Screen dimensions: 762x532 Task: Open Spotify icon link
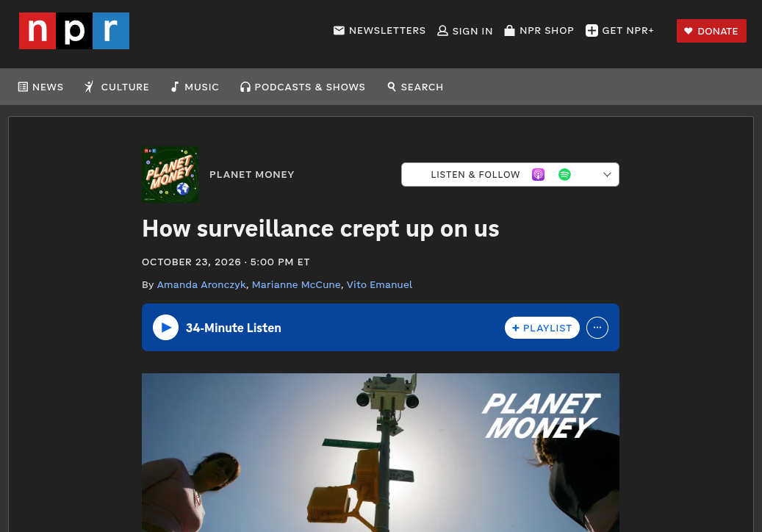pos(564,174)
